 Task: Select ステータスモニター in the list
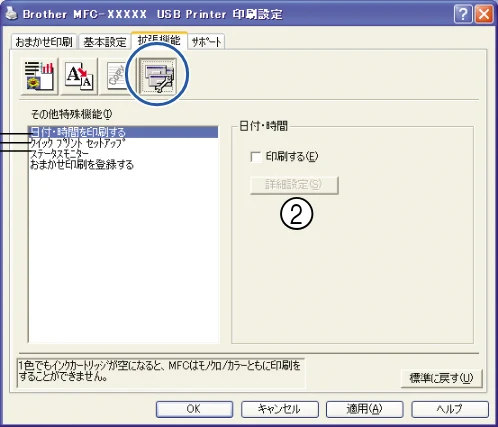[x=123, y=154]
